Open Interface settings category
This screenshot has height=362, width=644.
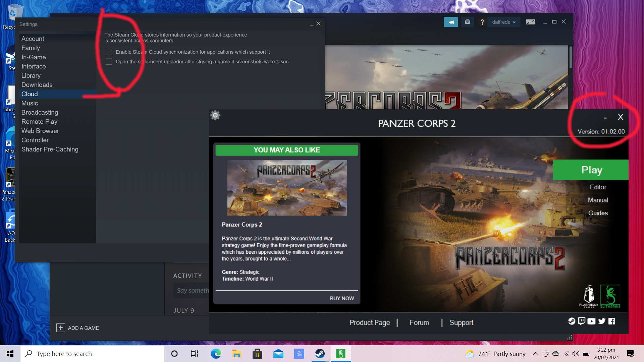point(34,66)
